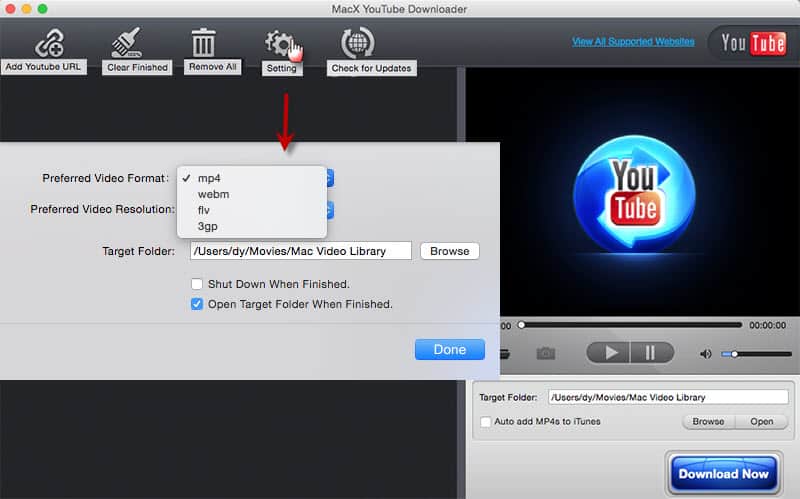Click the Remove All label button

[213, 67]
